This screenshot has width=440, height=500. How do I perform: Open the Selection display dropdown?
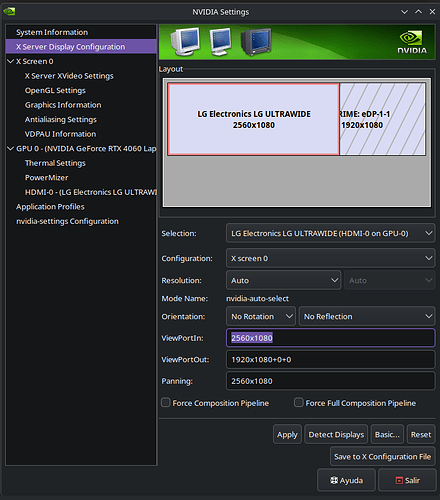point(330,233)
